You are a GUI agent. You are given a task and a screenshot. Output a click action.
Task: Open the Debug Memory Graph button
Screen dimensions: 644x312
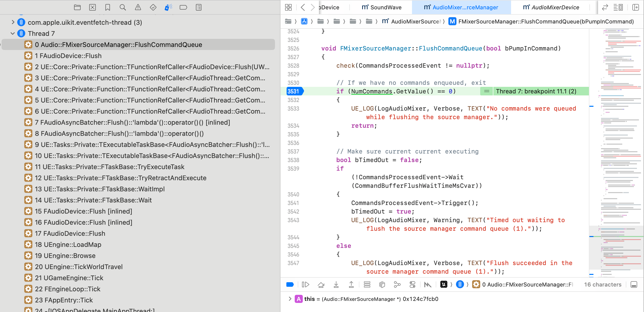click(397, 285)
